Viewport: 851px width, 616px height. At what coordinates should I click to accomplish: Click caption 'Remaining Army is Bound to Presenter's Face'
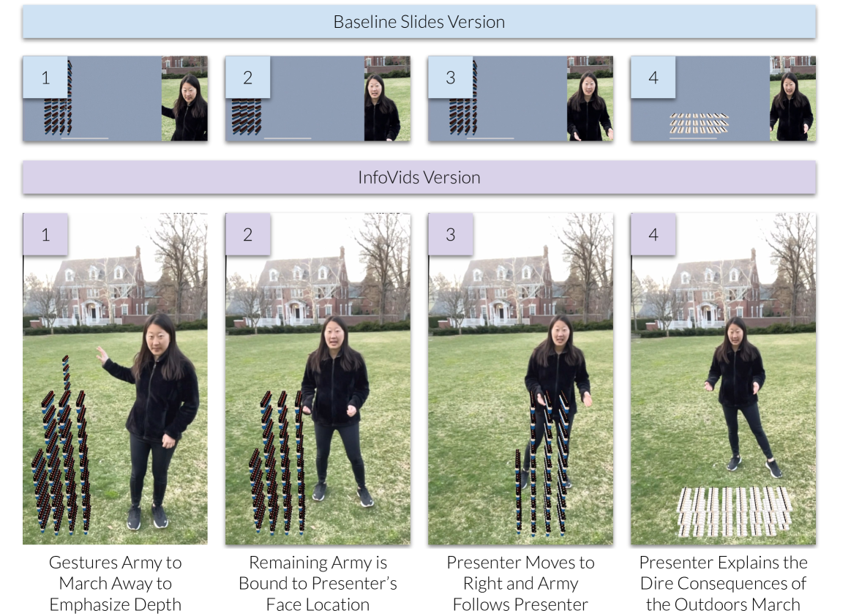pos(318,583)
